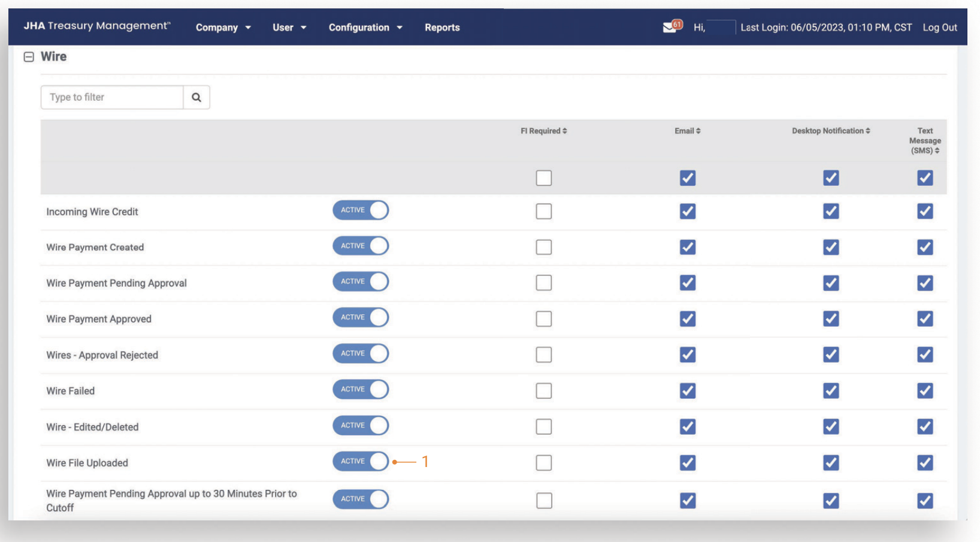This screenshot has height=542, width=980.
Task: Collapse the Wire section minus icon
Action: [x=29, y=57]
